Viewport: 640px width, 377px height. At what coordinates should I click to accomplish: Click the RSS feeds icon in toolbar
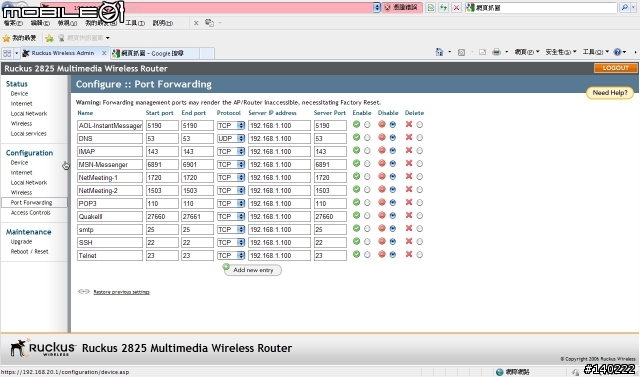(461, 52)
